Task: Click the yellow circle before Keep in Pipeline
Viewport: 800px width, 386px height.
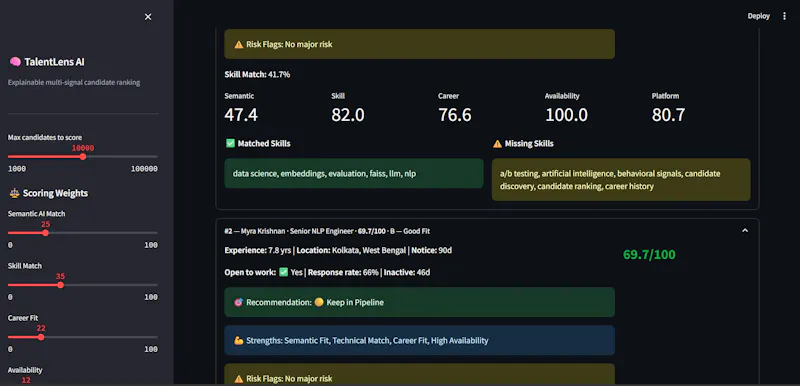Action: pyautogui.click(x=319, y=302)
